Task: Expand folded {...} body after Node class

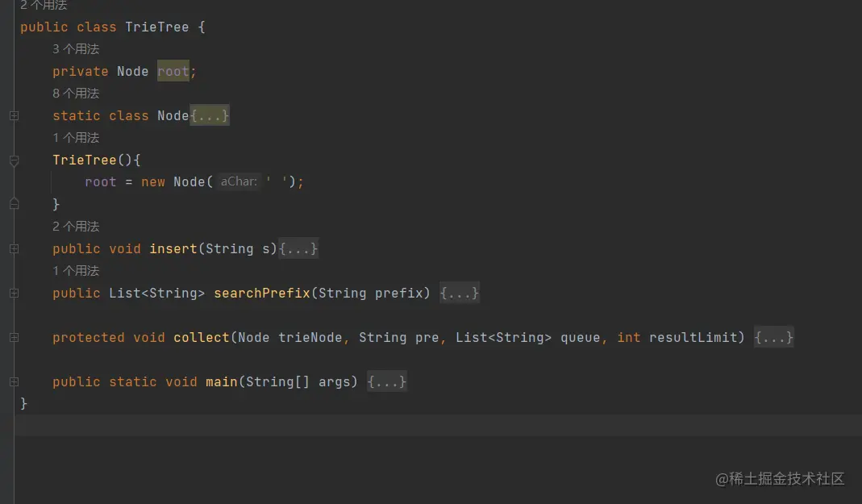Action: tap(210, 115)
